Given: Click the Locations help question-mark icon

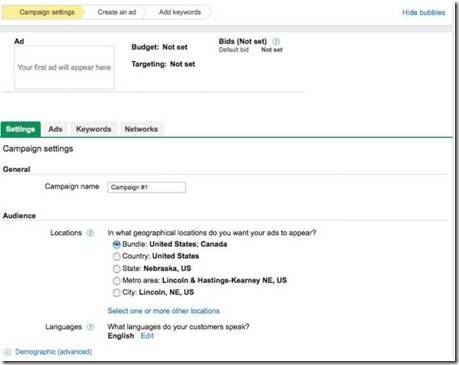Looking at the screenshot, I should (90, 233).
